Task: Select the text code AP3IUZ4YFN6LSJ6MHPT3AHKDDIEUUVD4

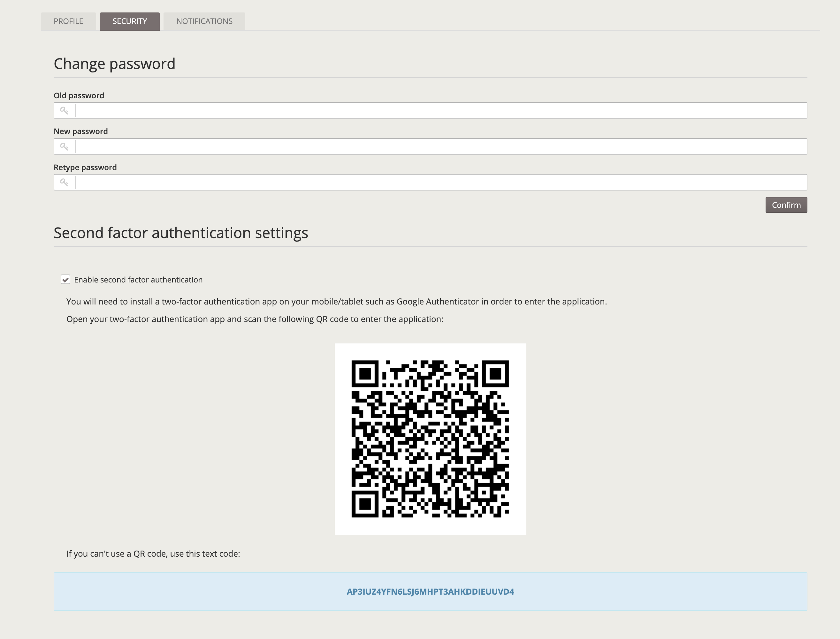Action: pos(430,591)
